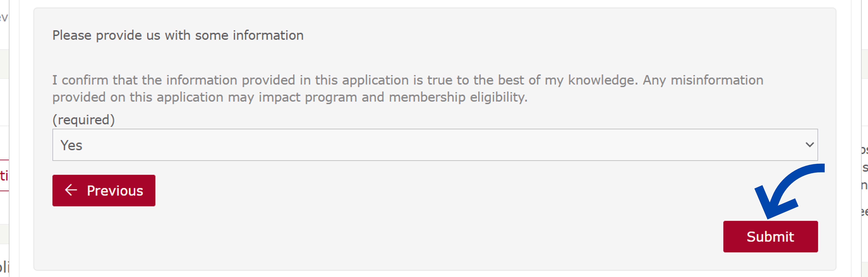Select the "Yes" value text in the dropdown
Screen dimensions: 868x277
tap(71, 145)
